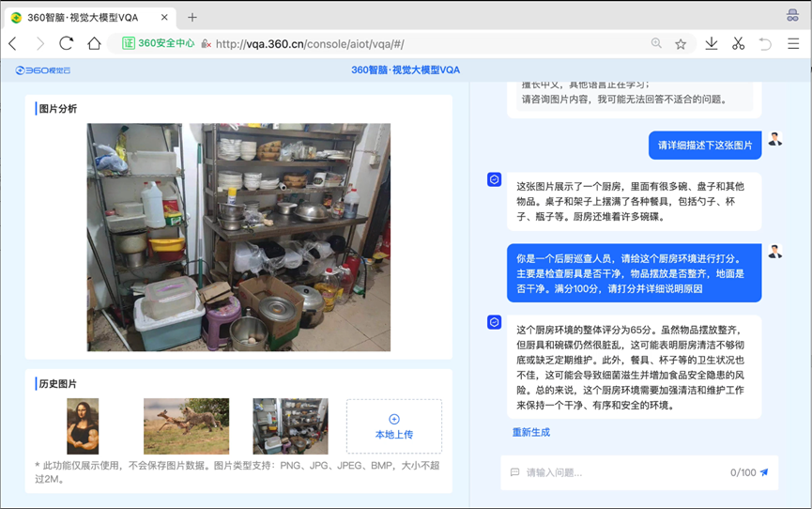The width and height of the screenshot is (812, 509).
Task: Select the cheetah chase history thumbnail
Action: tap(186, 426)
